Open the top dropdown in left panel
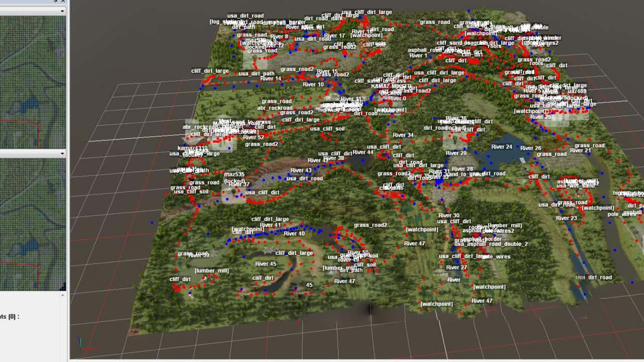 click(x=62, y=11)
